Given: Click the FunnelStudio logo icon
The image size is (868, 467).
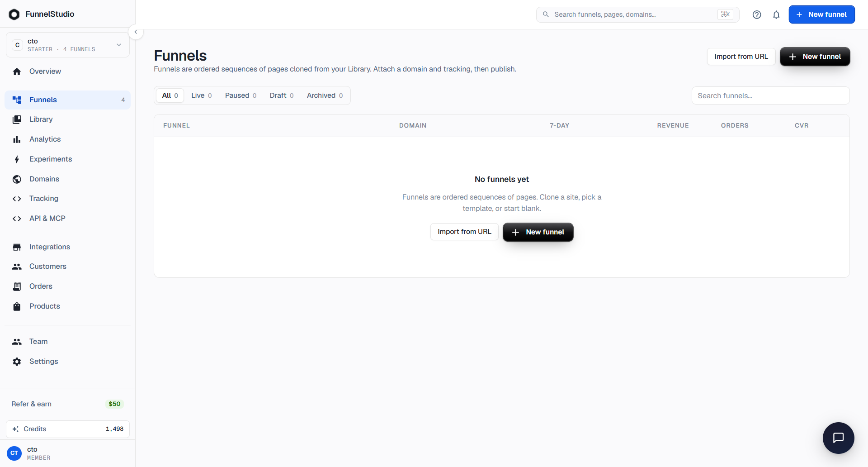Looking at the screenshot, I should point(14,14).
